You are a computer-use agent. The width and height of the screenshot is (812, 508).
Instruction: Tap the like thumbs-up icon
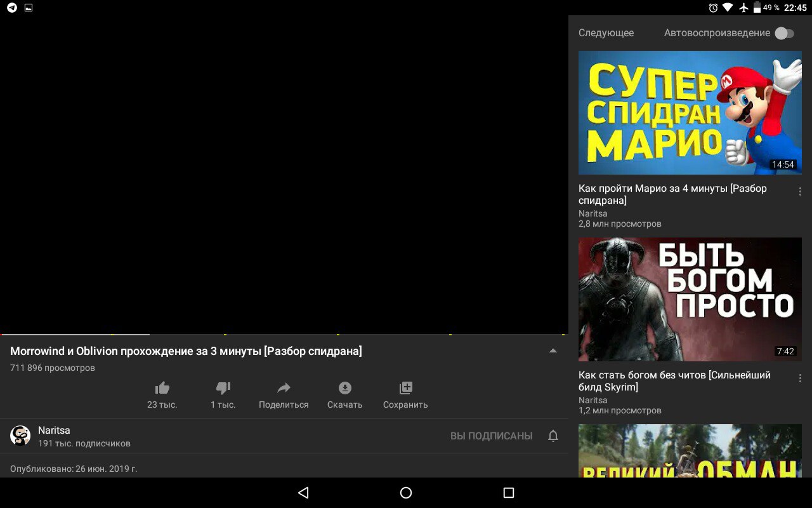[162, 387]
